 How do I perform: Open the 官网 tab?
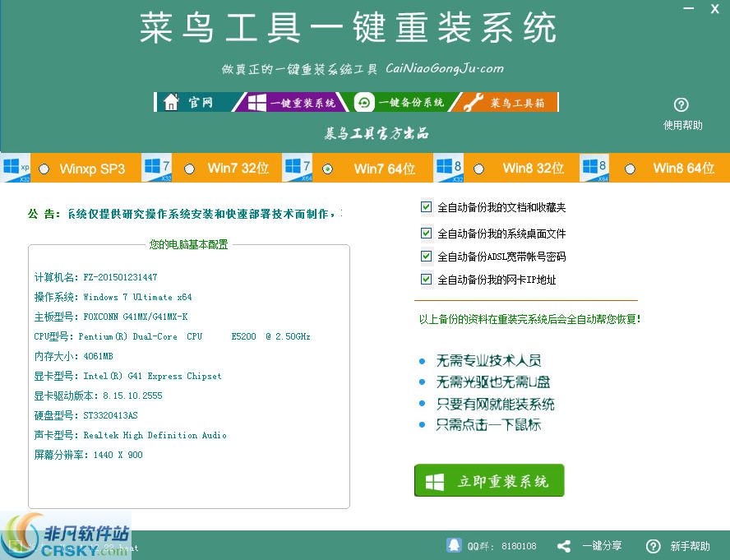pyautogui.click(x=191, y=102)
